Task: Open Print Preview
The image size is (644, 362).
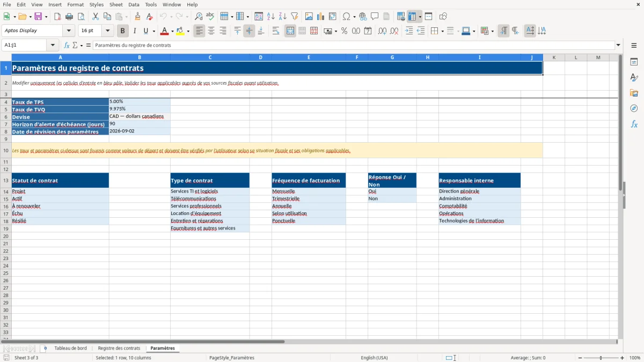Action: click(x=81, y=17)
